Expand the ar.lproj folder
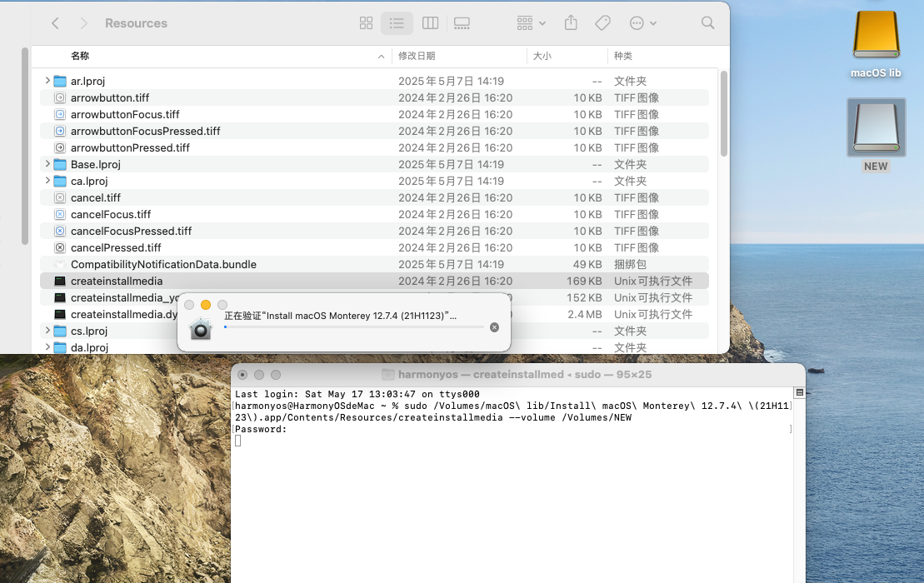 (47, 81)
